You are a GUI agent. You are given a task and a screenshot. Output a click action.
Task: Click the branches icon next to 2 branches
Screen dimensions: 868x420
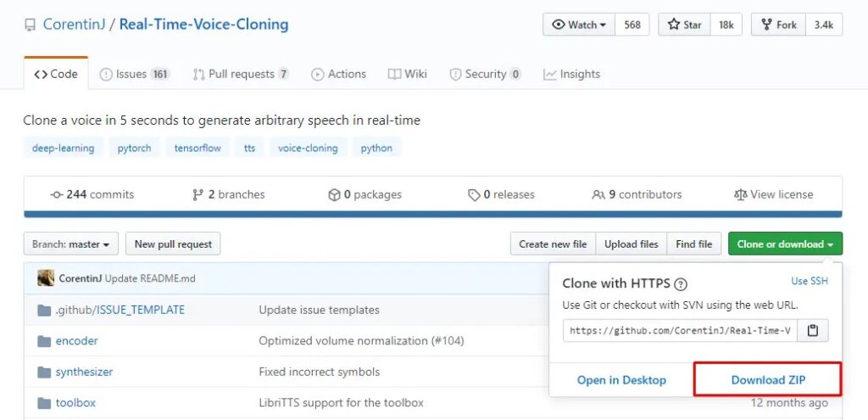[198, 195]
